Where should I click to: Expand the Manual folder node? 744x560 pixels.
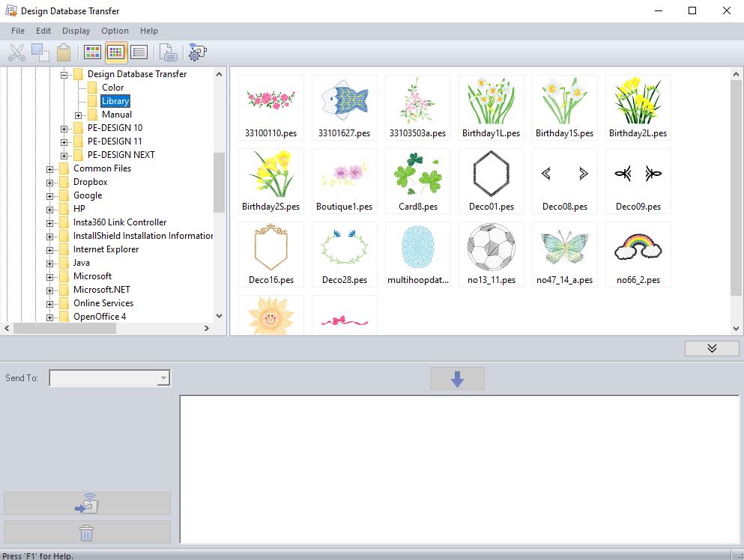click(x=79, y=115)
